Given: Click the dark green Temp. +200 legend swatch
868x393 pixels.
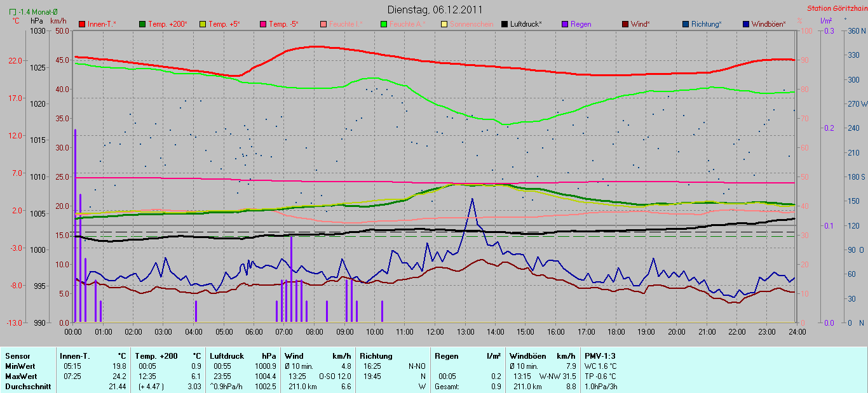Looking at the screenshot, I should click(x=142, y=24).
